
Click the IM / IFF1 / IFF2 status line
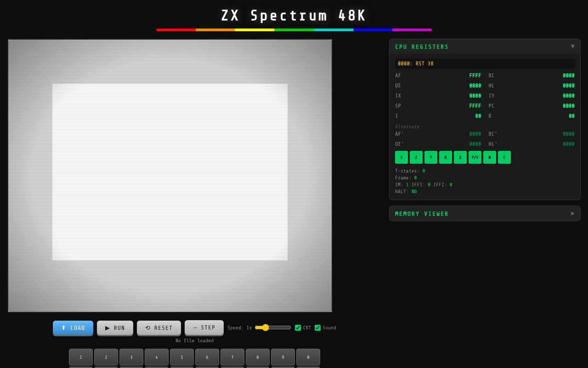(x=424, y=185)
